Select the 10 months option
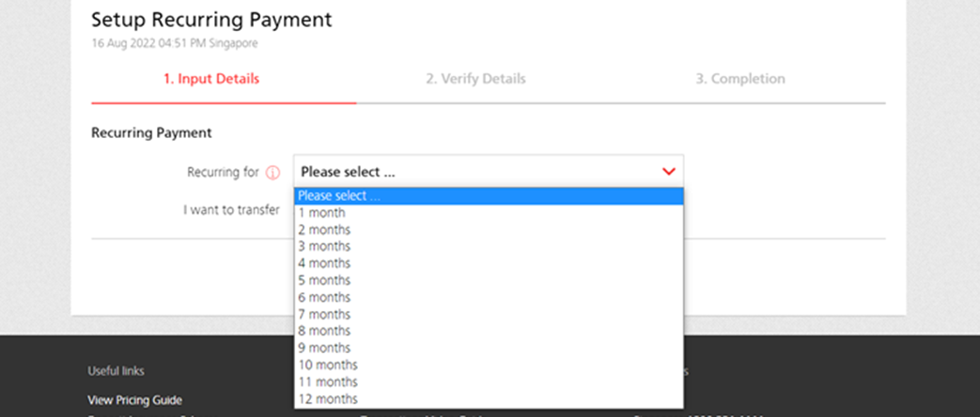Screen dimensions: 980x417 pos(327,364)
